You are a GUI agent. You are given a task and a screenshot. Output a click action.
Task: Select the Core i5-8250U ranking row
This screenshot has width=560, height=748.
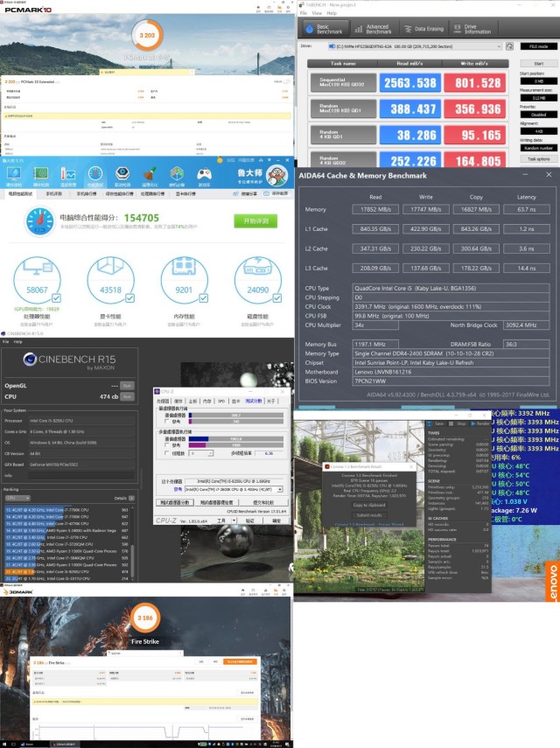(x=67, y=571)
